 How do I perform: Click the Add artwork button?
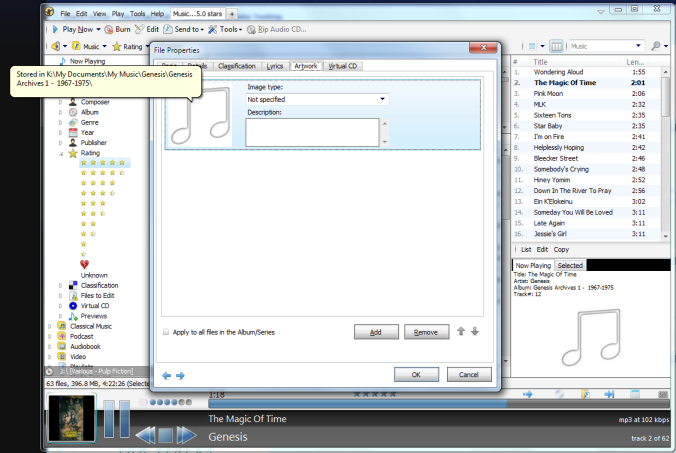point(376,332)
